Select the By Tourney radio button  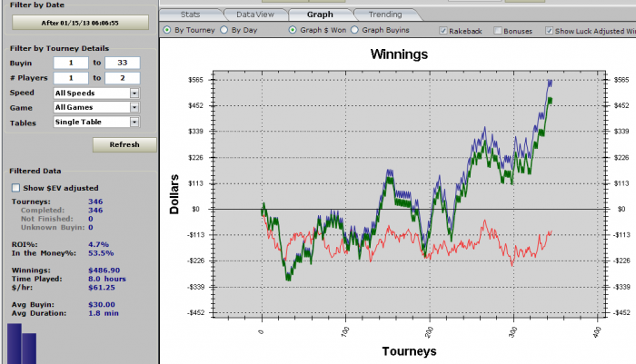(166, 30)
